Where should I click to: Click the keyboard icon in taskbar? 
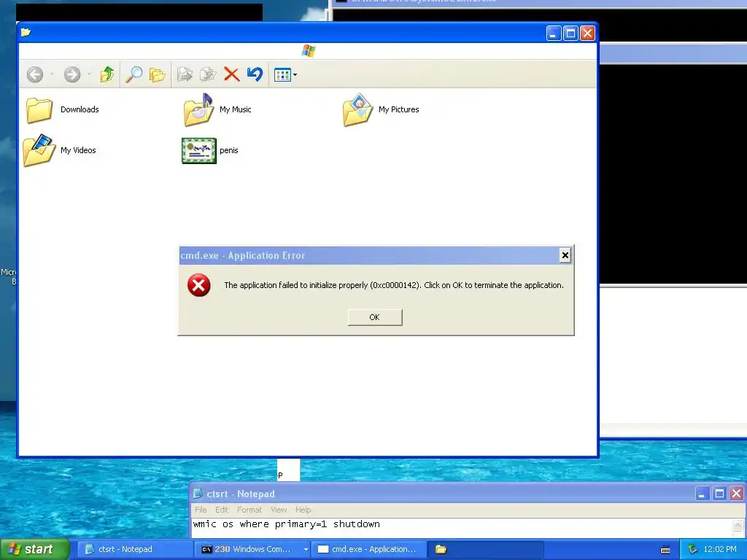(x=665, y=550)
